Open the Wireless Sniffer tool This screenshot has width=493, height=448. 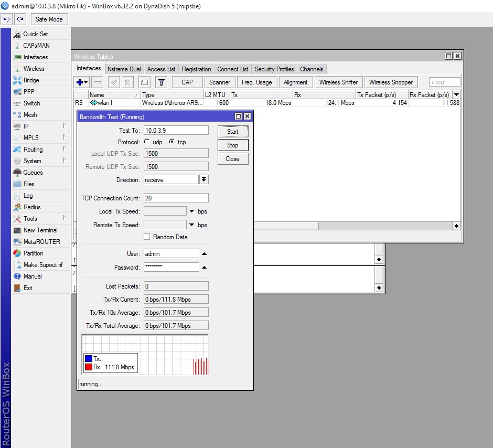tap(339, 82)
